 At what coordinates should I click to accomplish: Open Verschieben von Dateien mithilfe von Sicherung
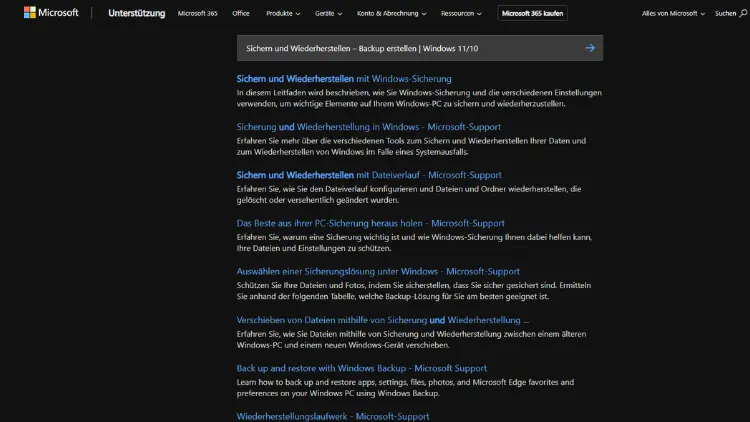click(x=383, y=320)
